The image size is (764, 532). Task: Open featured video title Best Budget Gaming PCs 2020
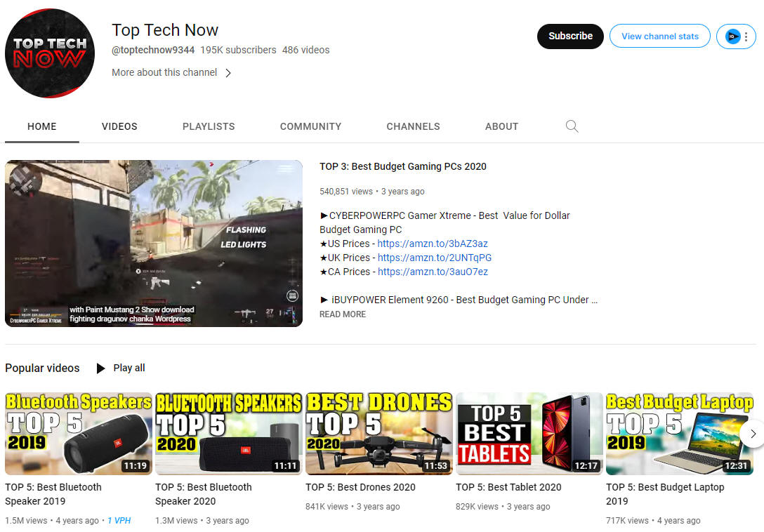pyautogui.click(x=403, y=166)
